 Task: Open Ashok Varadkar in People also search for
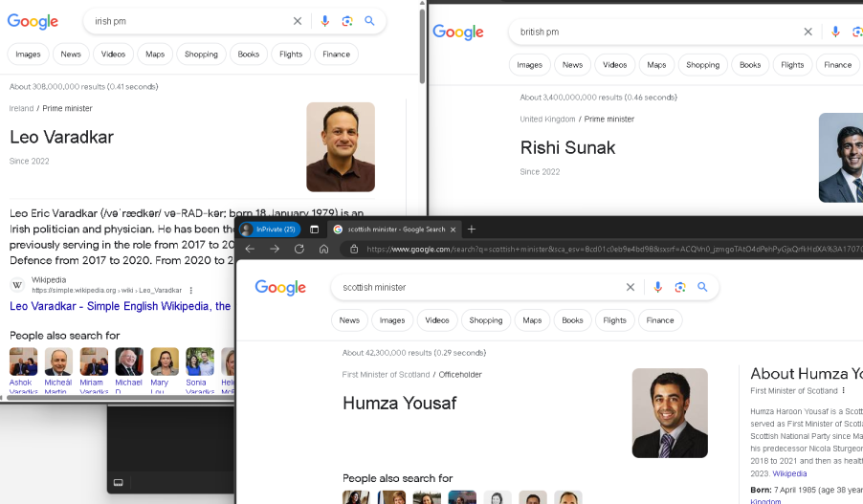(23, 370)
